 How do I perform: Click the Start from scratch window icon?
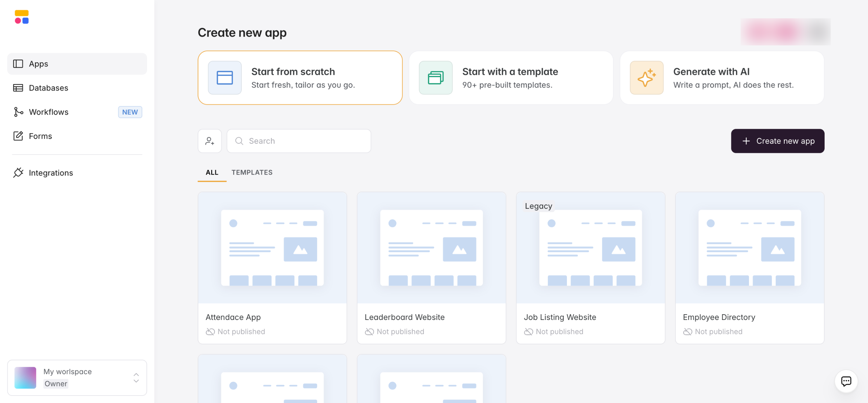click(224, 78)
